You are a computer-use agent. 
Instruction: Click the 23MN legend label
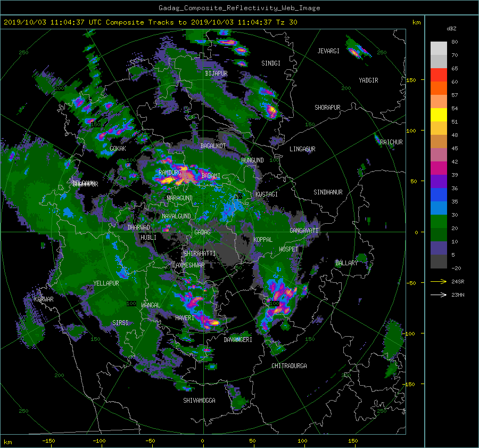458,295
